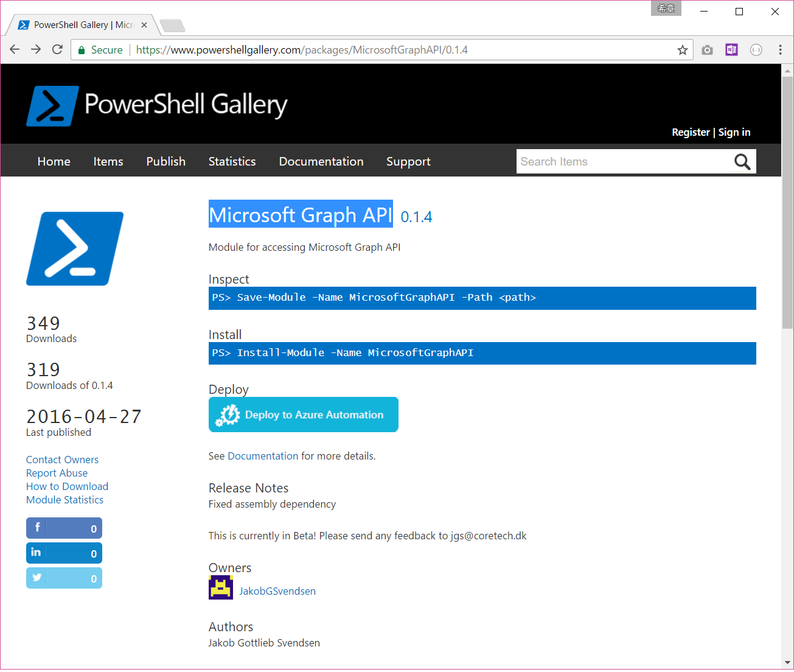Click the PowerShell module thumbnail image
Image resolution: width=794 pixels, height=672 pixels.
(74, 248)
